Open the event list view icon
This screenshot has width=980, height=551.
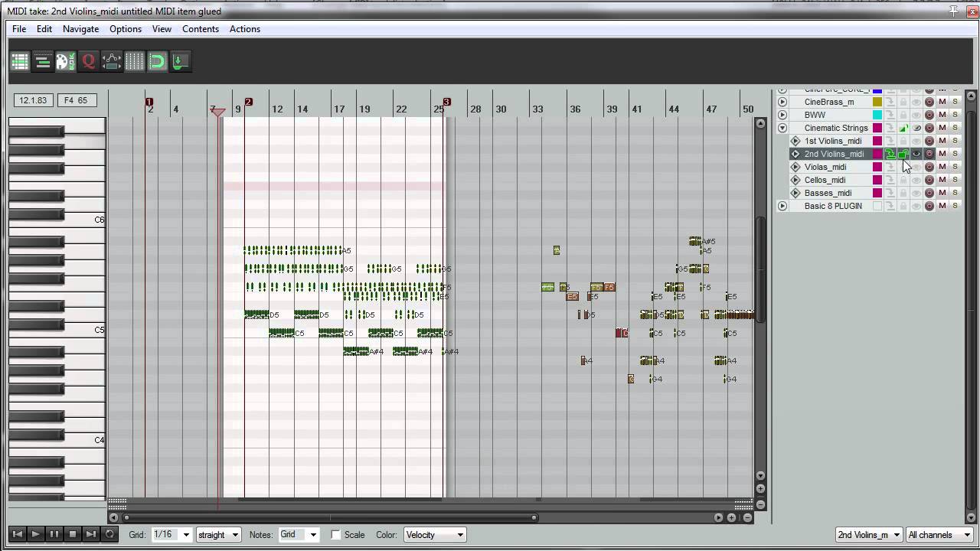[x=21, y=62]
